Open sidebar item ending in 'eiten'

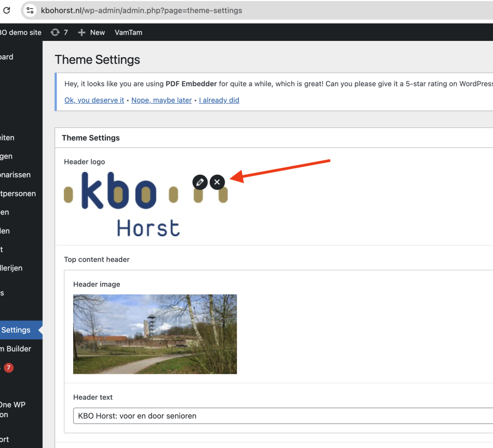pyautogui.click(x=7, y=138)
